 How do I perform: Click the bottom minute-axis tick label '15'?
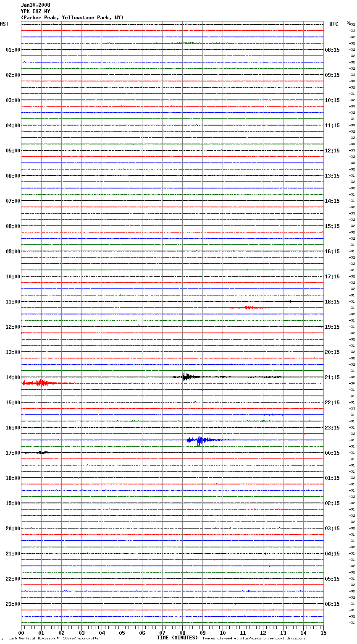pyautogui.click(x=323, y=633)
